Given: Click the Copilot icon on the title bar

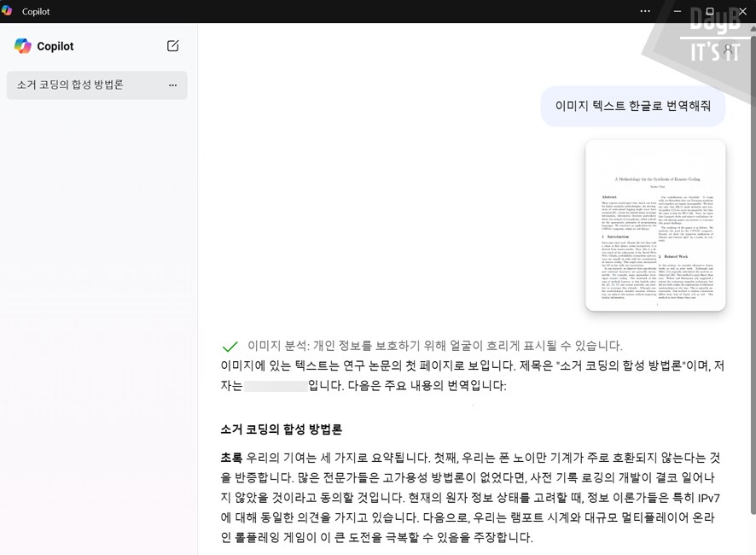Looking at the screenshot, I should 9,11.
